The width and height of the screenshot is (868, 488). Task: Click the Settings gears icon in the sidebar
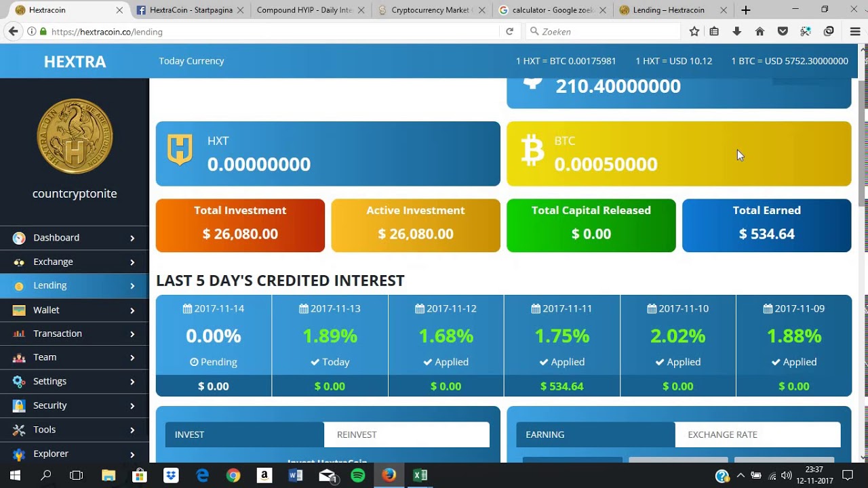coord(19,382)
